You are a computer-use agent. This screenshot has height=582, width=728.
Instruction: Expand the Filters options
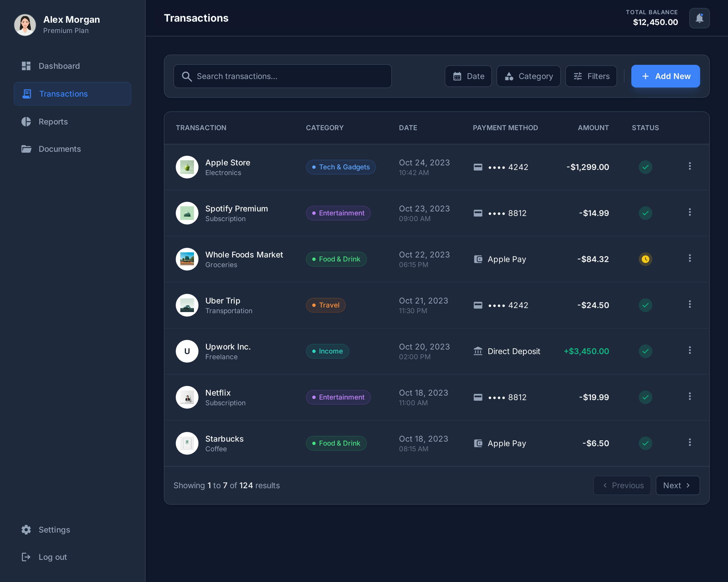click(591, 76)
